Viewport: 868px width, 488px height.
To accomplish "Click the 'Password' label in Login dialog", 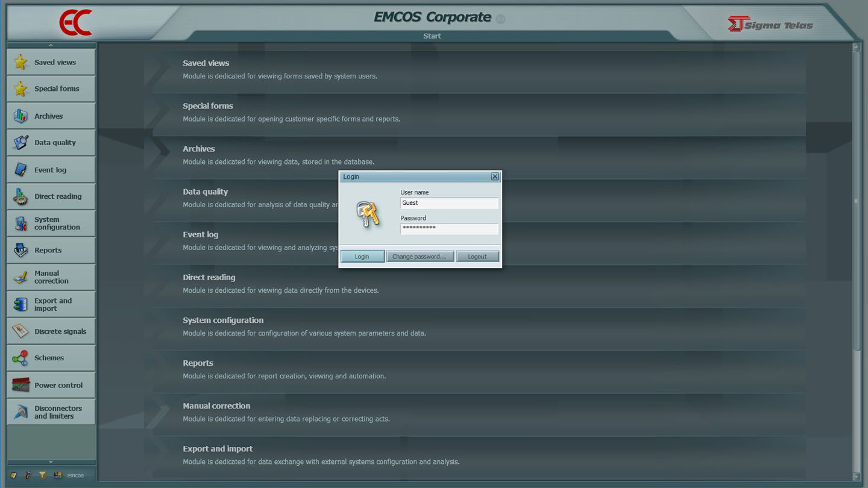I will (414, 218).
